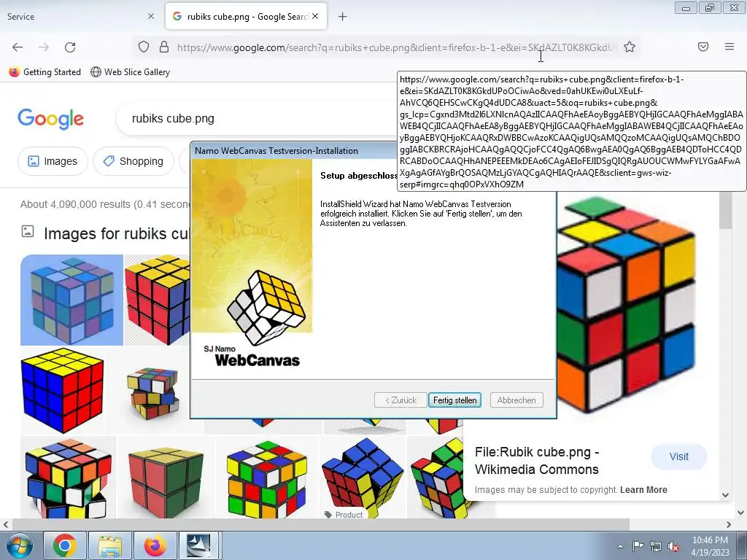This screenshot has height=560, width=747.
Task: Open the Product-tagged blue cube thumbnail
Action: click(363, 478)
